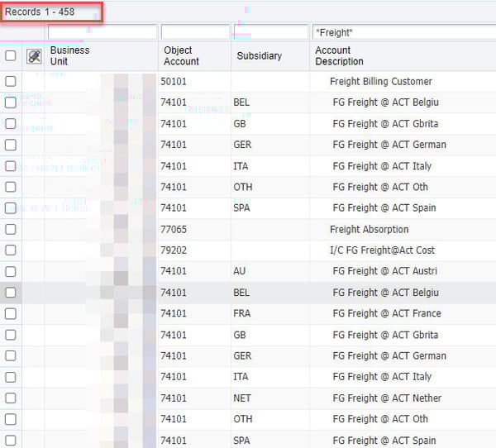Click the Subsidiary column header
496x448 pixels.
pyautogui.click(x=259, y=55)
